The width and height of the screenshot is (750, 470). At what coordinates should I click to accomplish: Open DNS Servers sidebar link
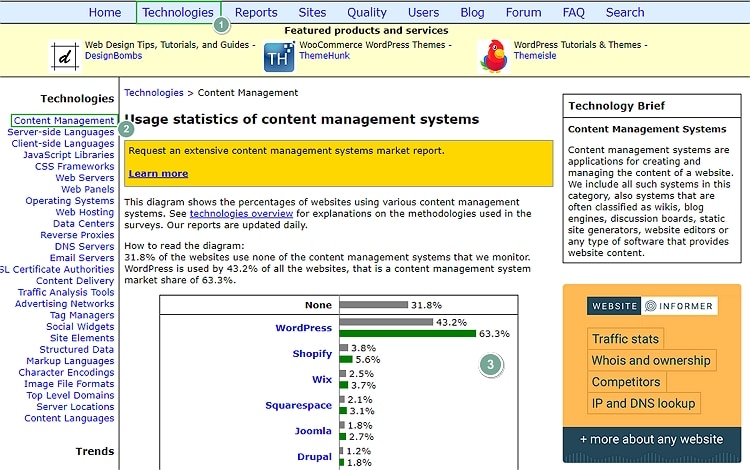(85, 246)
